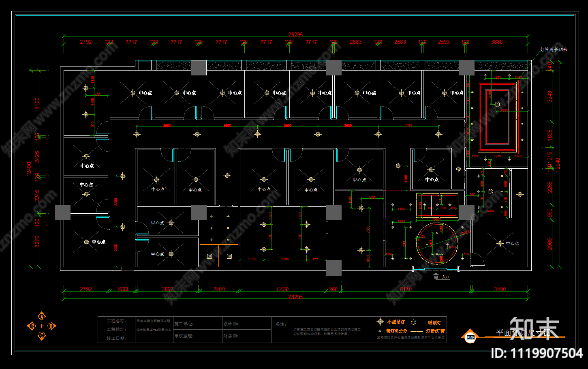Select the 2425 dimension on the left
Image resolution: width=588 pixels, height=369 pixels.
pyautogui.click(x=37, y=157)
